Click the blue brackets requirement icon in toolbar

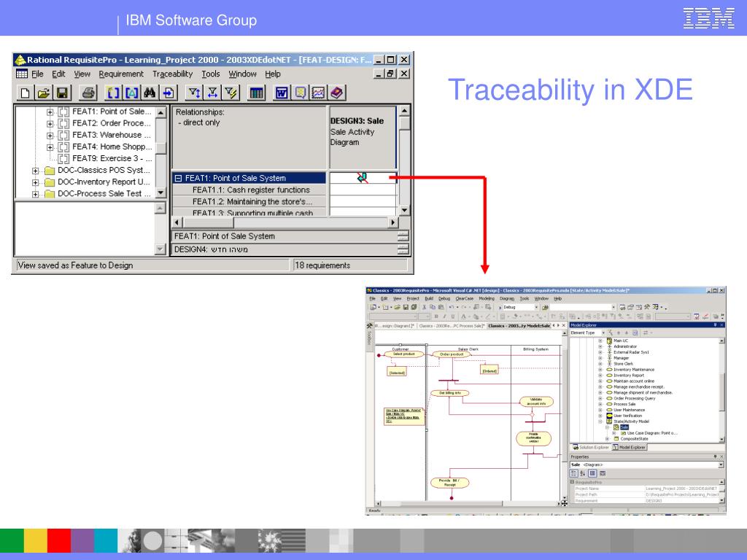(113, 93)
